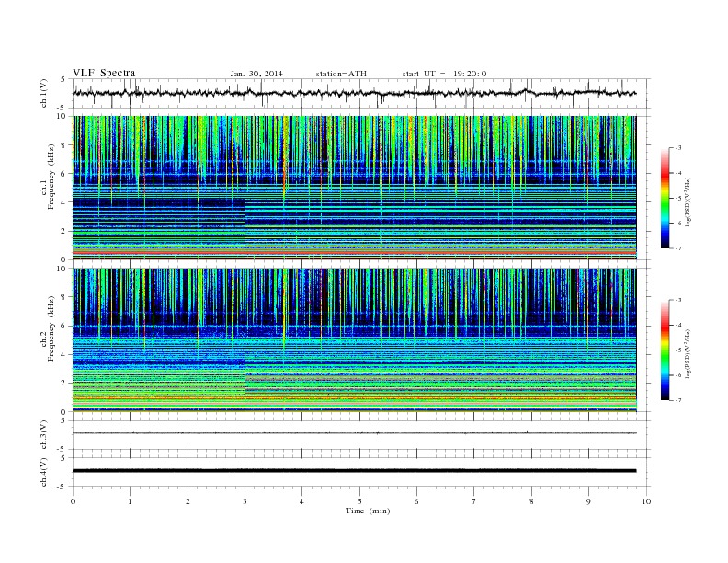Image resolution: width=728 pixels, height=563 pixels.
Task: Click the 'Jan. 30, 2014' date label
Action: point(256,74)
